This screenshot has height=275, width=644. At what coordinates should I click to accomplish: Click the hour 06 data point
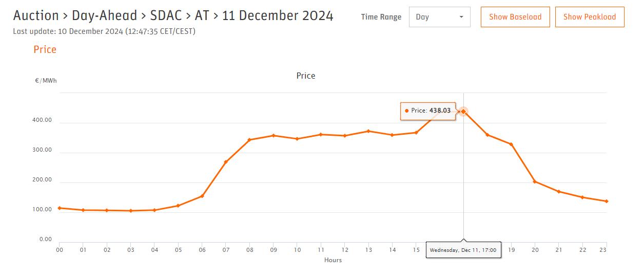click(202, 196)
